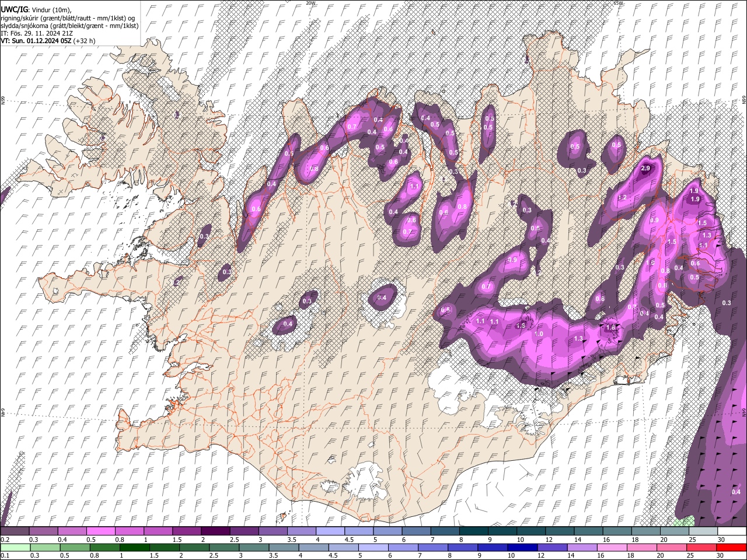747x560 pixels.
Task: Click the light pink bottom-row swatch at 16
Action: click(x=612, y=547)
